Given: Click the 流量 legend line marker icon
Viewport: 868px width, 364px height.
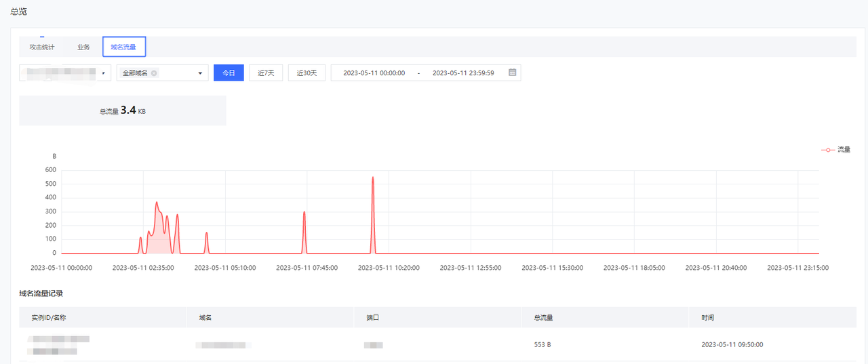Looking at the screenshot, I should [827, 150].
